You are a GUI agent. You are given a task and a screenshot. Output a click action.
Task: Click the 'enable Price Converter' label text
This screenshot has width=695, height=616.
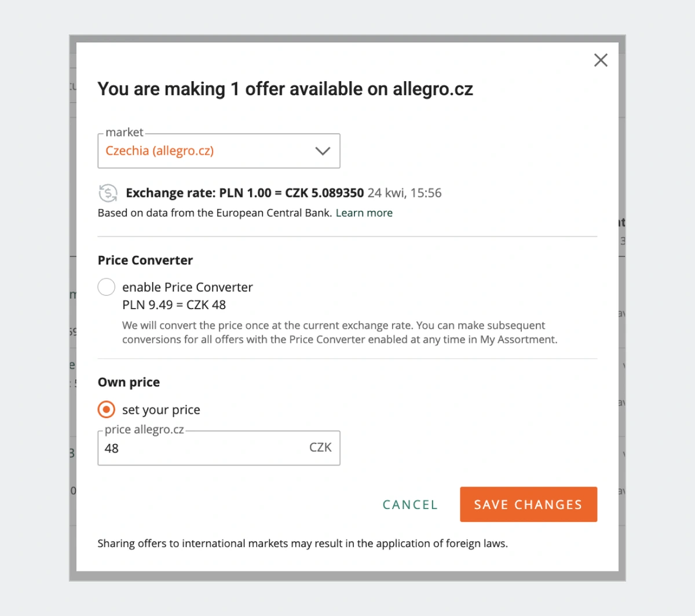pos(188,287)
